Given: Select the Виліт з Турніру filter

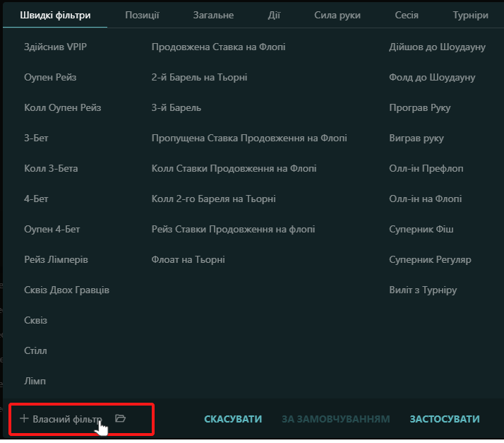Looking at the screenshot, I should click(423, 290).
